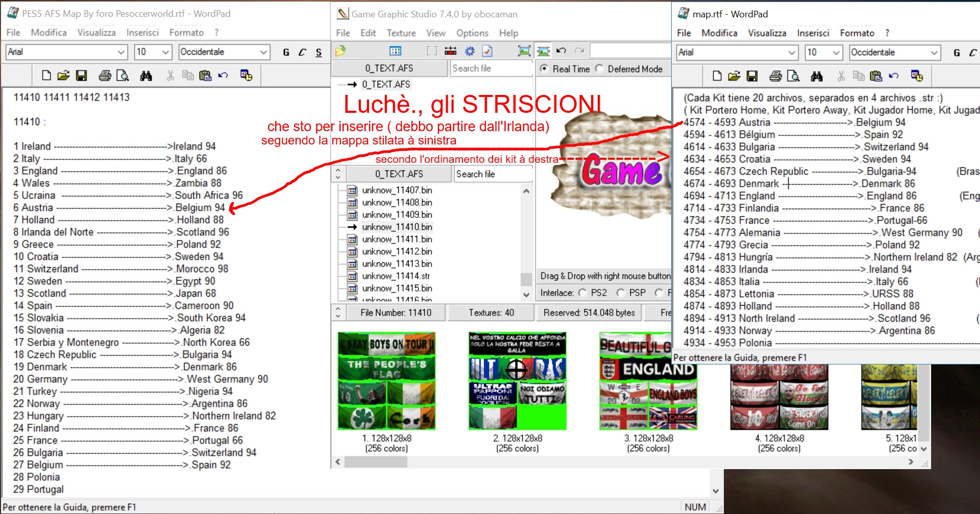Image resolution: width=980 pixels, height=514 pixels.
Task: Click the upper 0_TEXT.AFS button
Action: (389, 68)
